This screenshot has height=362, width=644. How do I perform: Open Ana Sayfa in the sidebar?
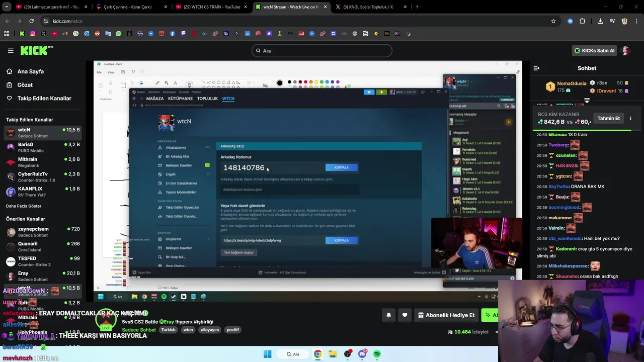coord(31,71)
